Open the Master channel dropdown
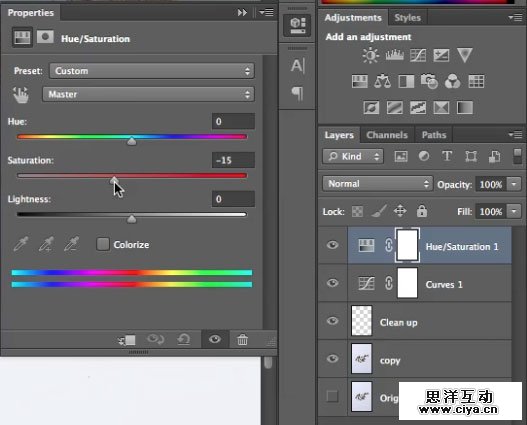Viewport: 527px width, 425px height. (x=148, y=94)
